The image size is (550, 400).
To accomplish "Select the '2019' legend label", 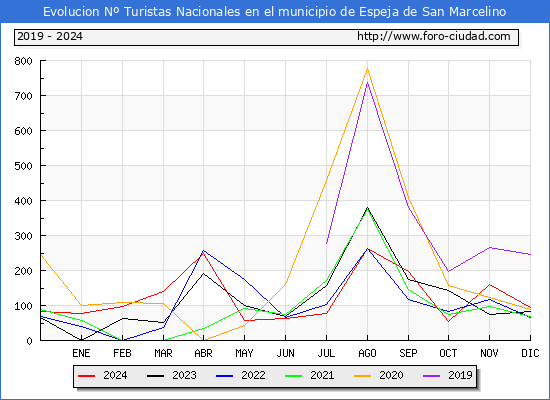I will coord(460,375).
